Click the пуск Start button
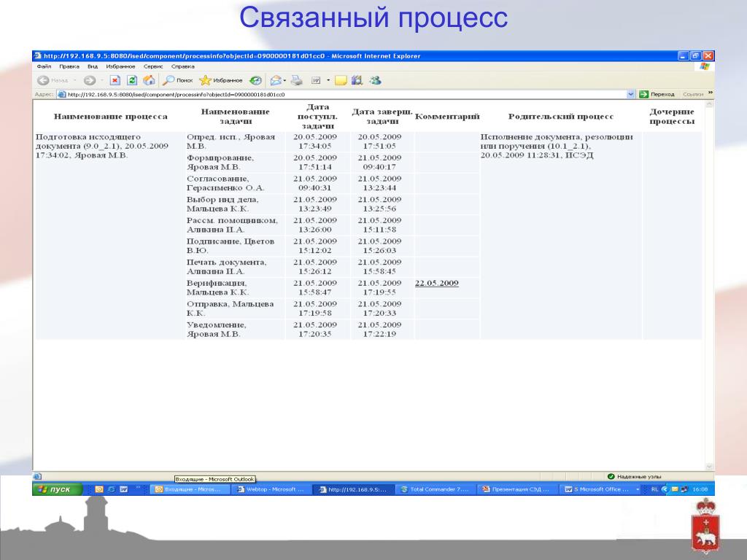Image resolution: width=747 pixels, height=560 pixels. (57, 489)
